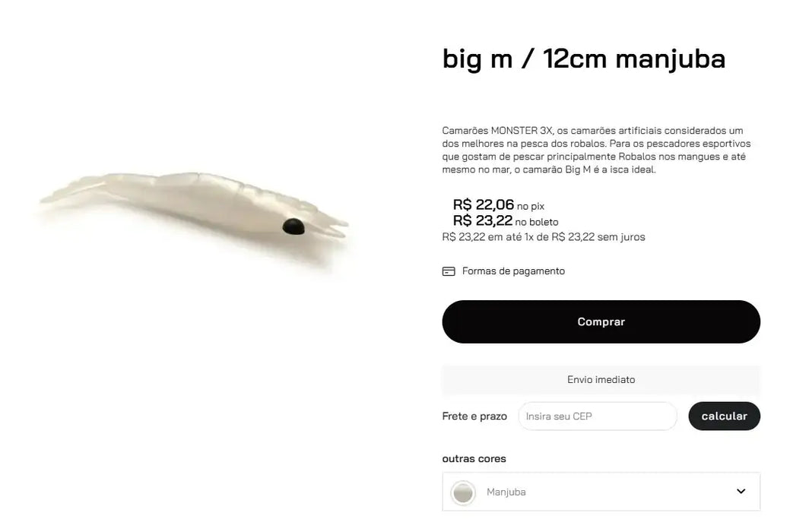This screenshot has height=532, width=793.
Task: Click the outras cores heading
Action: (474, 459)
